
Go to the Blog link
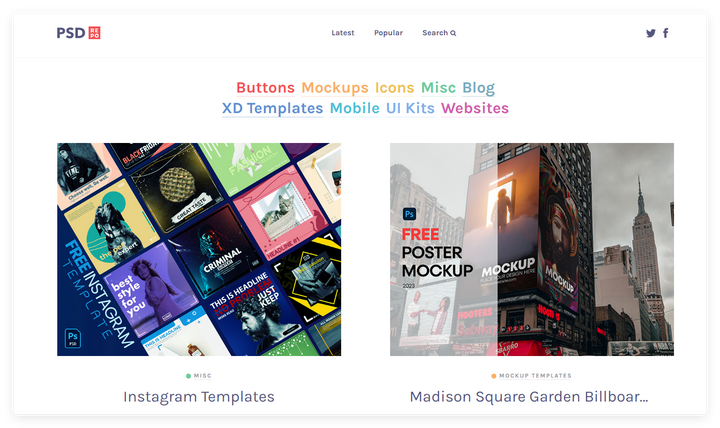(478, 87)
